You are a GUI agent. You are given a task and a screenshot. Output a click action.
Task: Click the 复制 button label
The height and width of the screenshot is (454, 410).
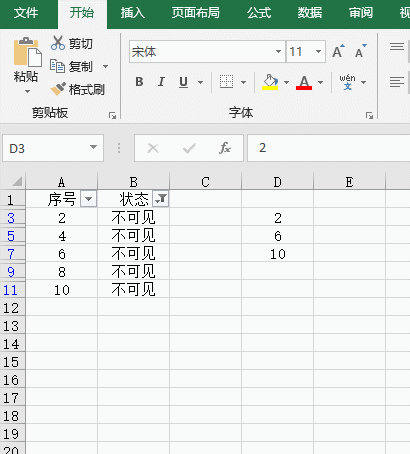coord(81,67)
